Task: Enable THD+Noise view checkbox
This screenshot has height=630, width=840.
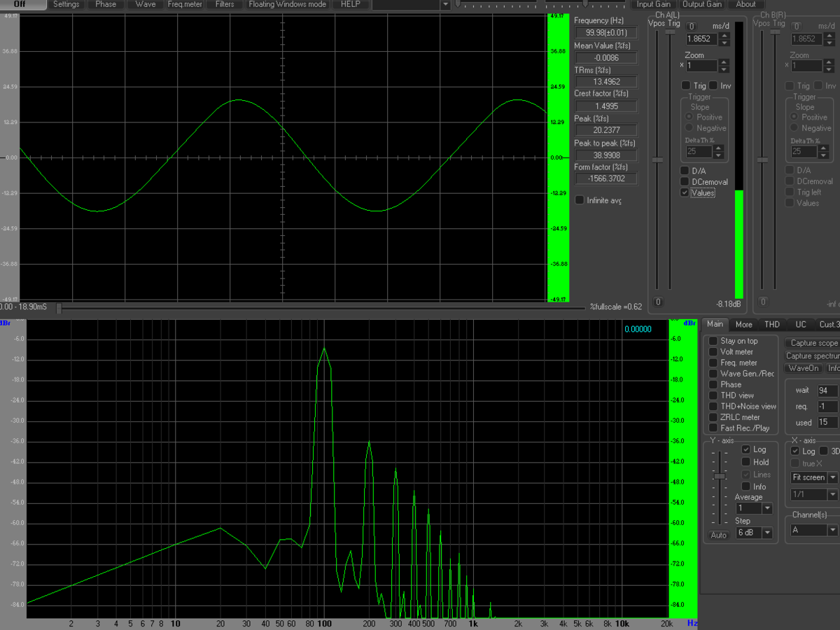Action: coord(713,406)
